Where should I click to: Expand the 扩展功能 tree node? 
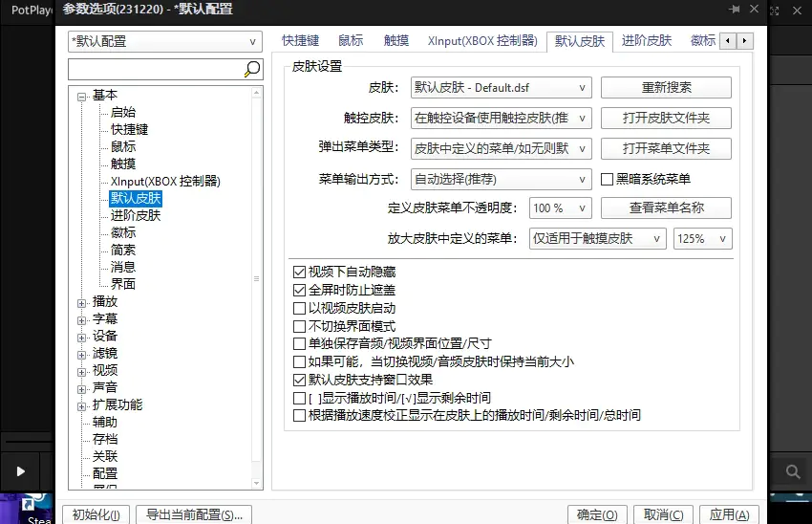coord(81,406)
